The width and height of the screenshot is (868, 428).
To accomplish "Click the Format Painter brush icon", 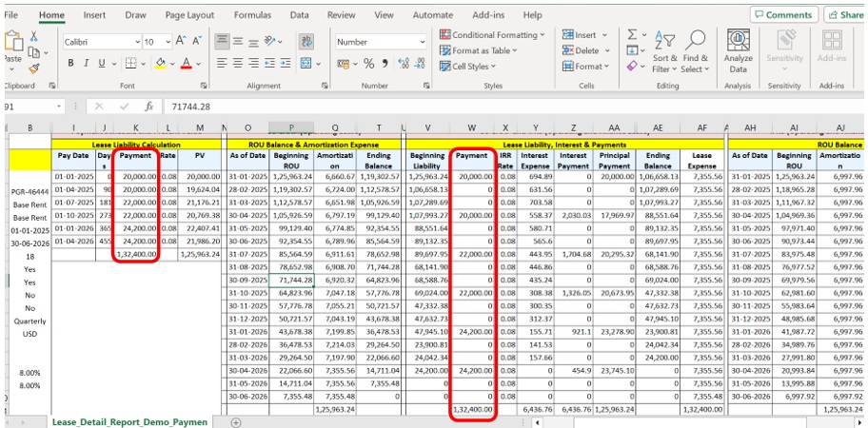I will tap(33, 68).
